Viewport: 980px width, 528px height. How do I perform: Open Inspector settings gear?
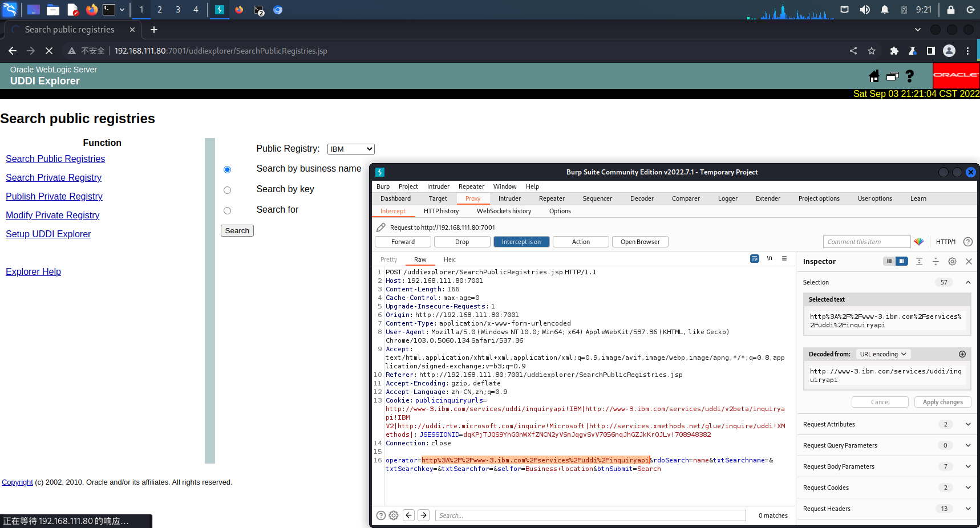[x=952, y=261]
